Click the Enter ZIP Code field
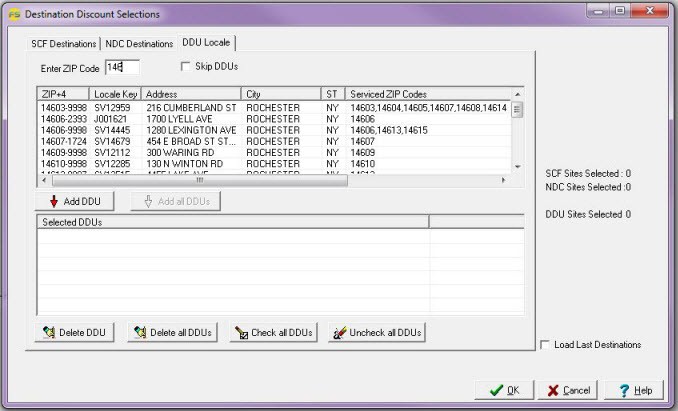 tap(122, 67)
